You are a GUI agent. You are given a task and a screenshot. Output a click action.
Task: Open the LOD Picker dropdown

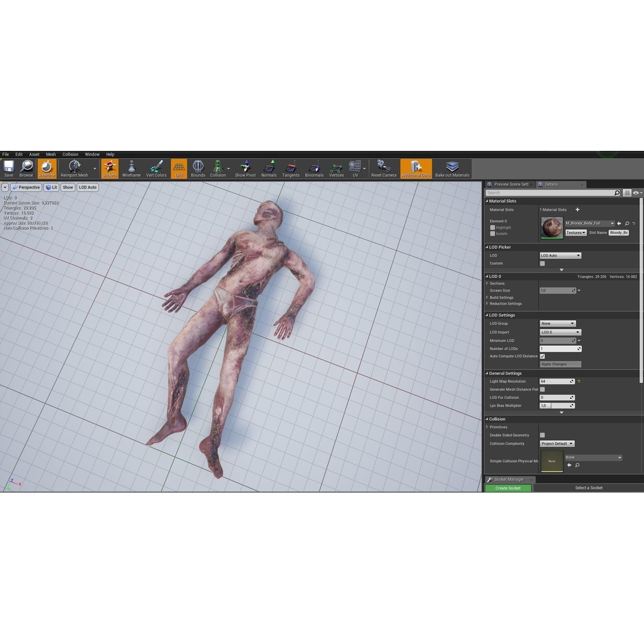coord(559,255)
